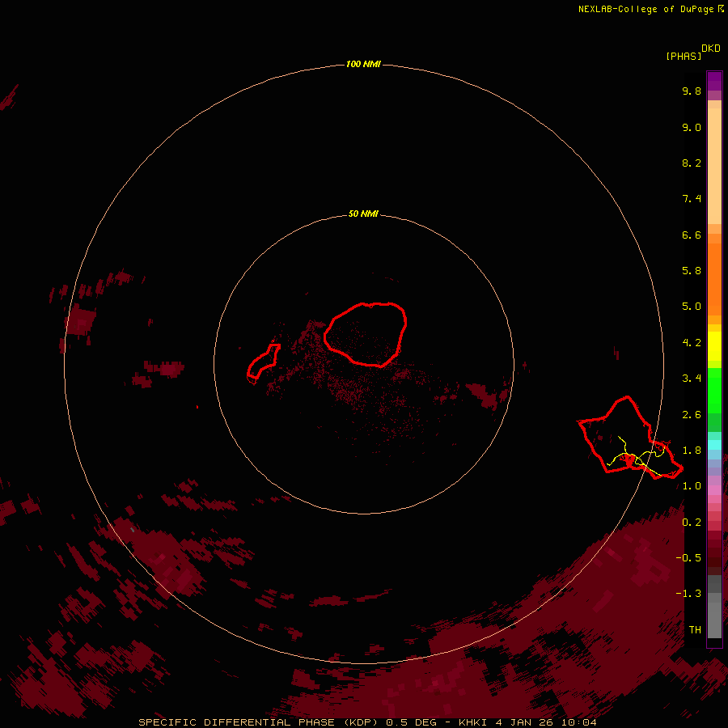
Task: Click the 5.0 value on the color scale
Action: (x=692, y=307)
